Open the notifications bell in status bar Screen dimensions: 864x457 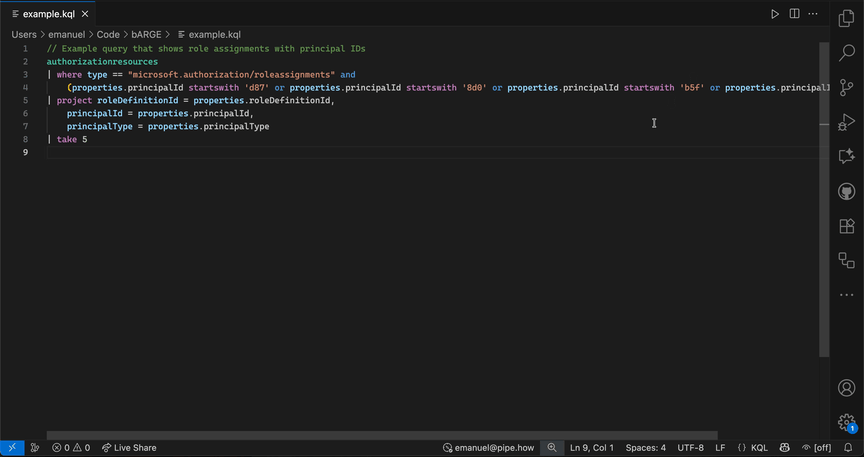click(x=848, y=448)
